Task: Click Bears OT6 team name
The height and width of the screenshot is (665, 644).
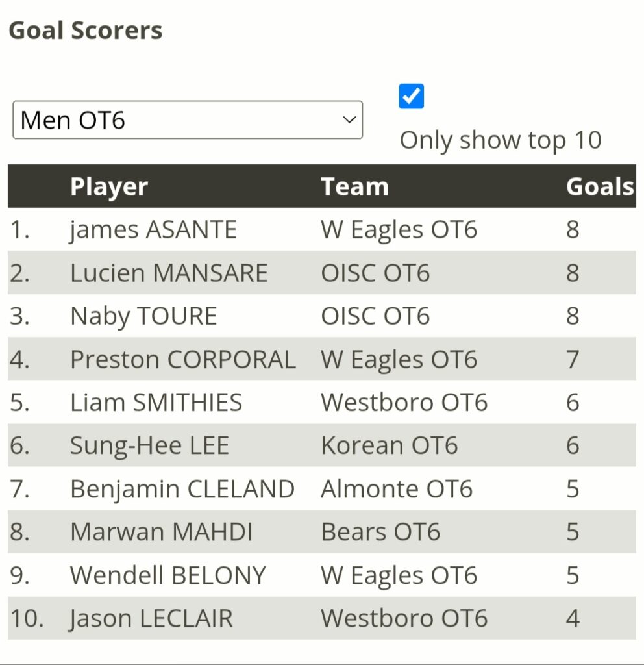Action: pyautogui.click(x=380, y=532)
